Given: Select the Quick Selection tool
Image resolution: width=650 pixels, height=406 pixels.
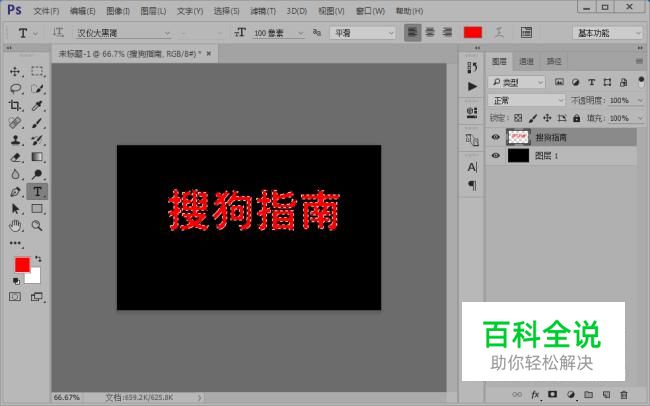Looking at the screenshot, I should (37, 88).
